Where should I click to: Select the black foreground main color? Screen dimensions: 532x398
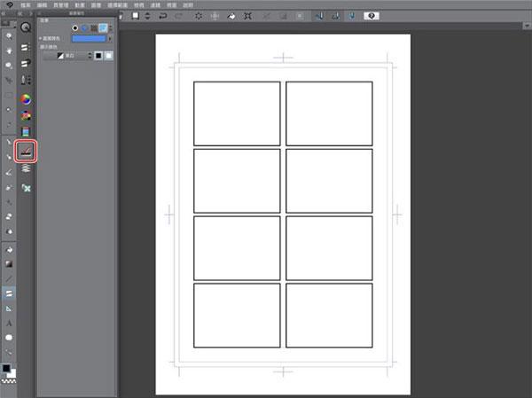point(6,368)
